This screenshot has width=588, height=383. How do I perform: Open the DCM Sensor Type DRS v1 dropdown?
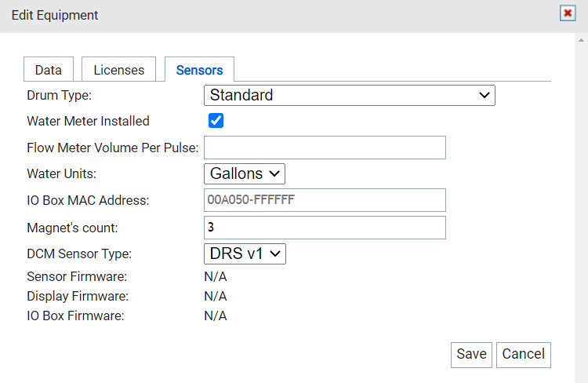coord(245,254)
